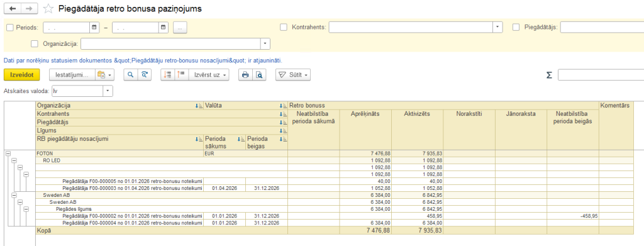Collapse the Piegādes līgums group
This screenshot has width=644, height=246.
click(x=26, y=209)
